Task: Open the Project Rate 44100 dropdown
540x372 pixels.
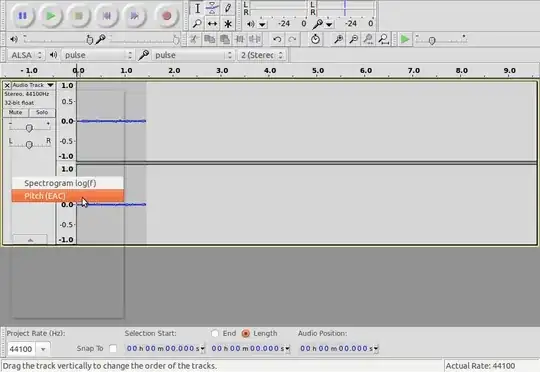Action: point(43,349)
